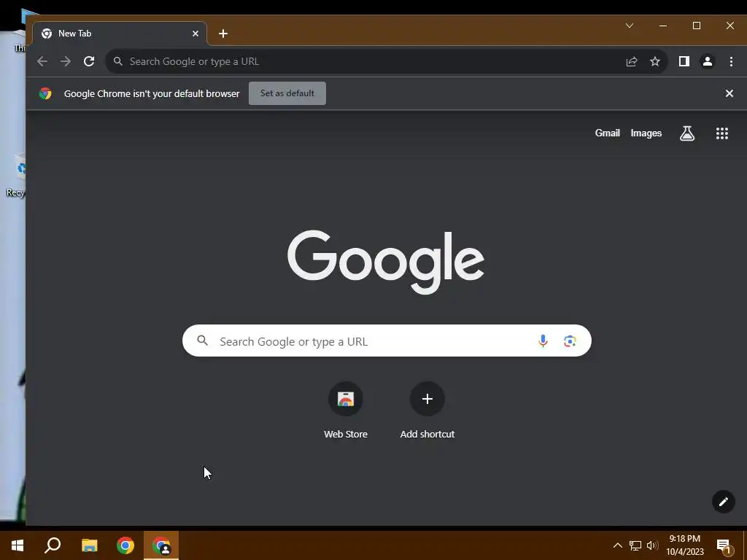Switch to first Chrome taskbar icon
The image size is (747, 560).
click(125, 545)
